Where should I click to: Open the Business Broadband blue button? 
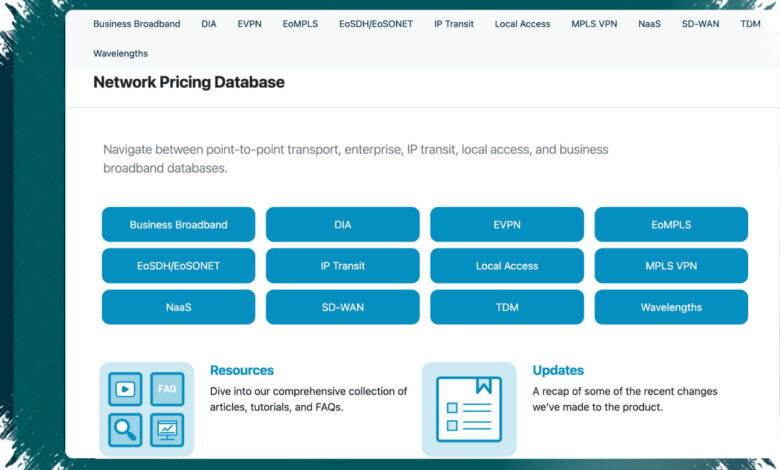179,224
